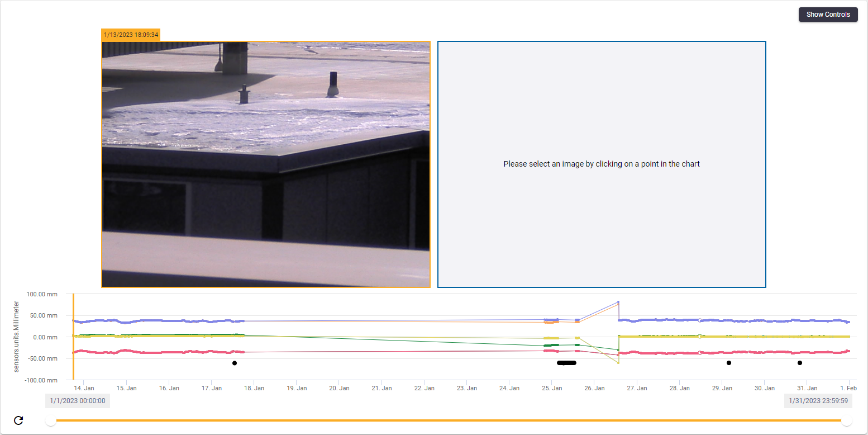Select the black event dot near 17. Jan
Screen dimensions: 868x435
pos(235,363)
